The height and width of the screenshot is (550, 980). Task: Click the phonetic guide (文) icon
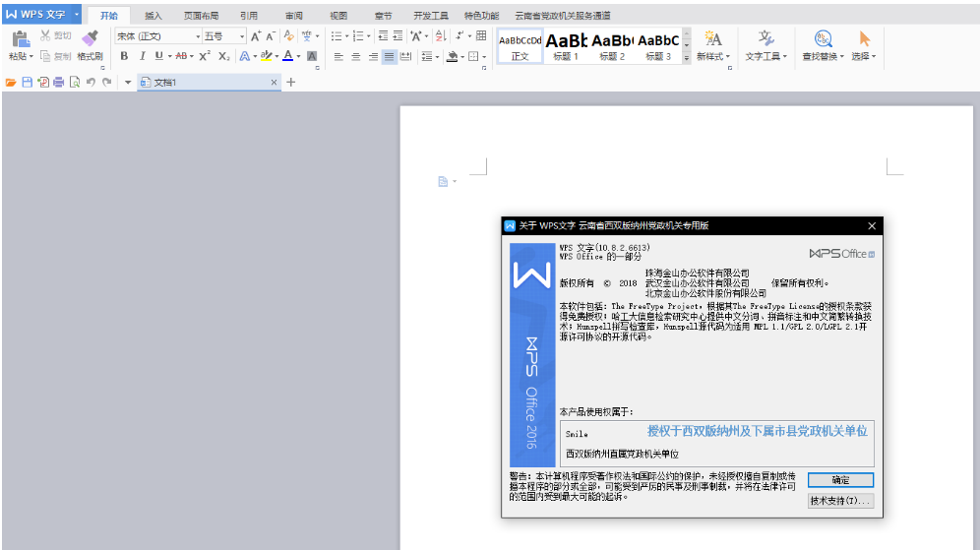[307, 35]
